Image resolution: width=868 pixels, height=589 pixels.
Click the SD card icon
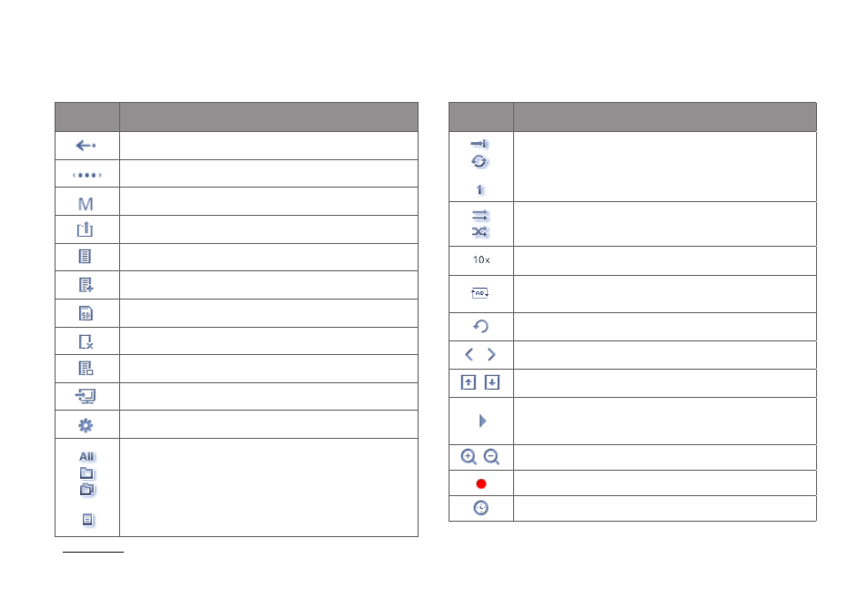pyautogui.click(x=86, y=313)
